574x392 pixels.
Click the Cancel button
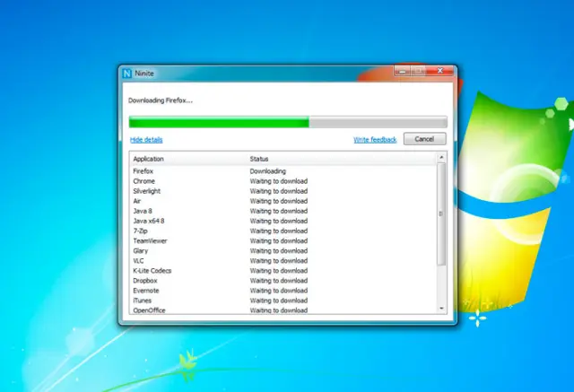coord(424,139)
